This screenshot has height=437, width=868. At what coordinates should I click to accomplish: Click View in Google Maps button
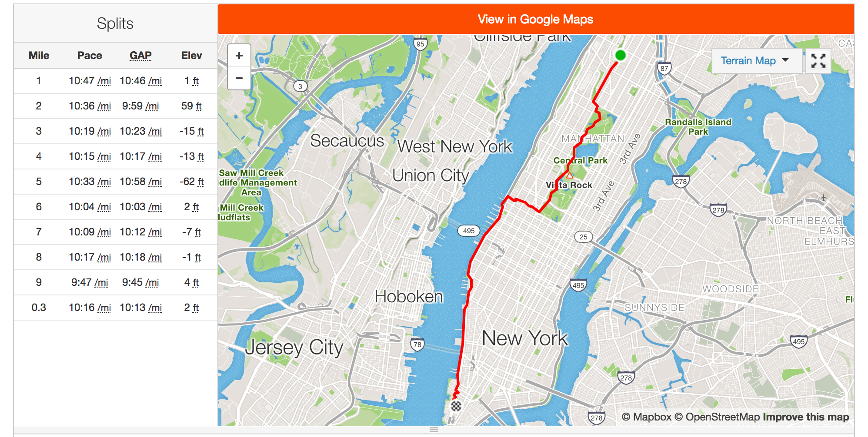tap(535, 20)
